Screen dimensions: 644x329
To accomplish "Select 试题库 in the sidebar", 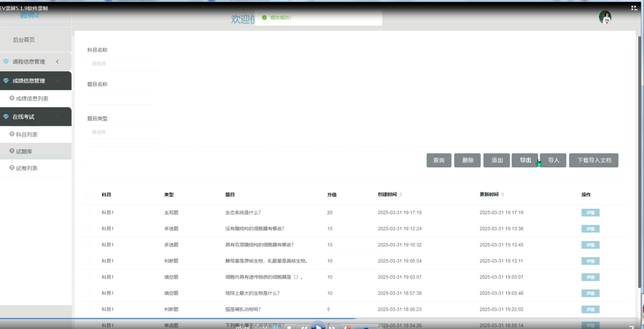I will (36, 151).
